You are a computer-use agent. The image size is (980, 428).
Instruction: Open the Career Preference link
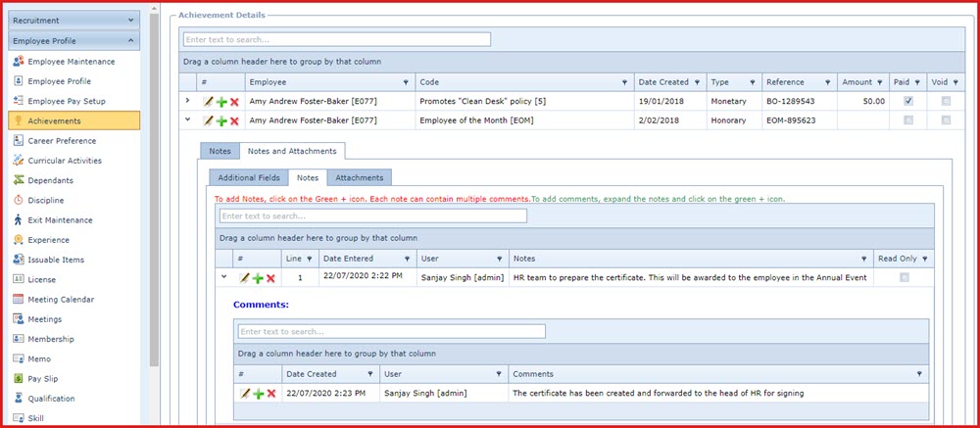(64, 141)
